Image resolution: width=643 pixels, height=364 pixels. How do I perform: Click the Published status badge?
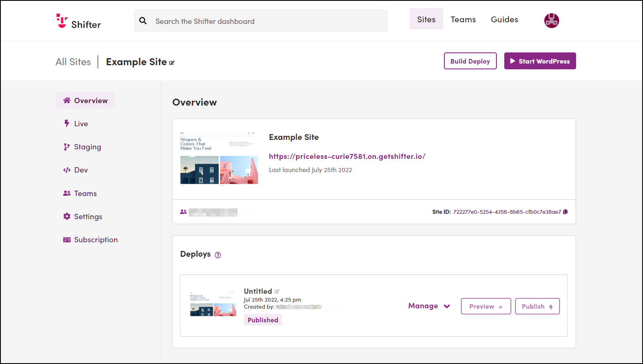[263, 320]
